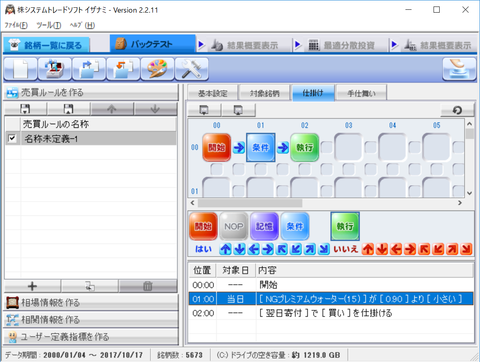Open the wrench and screwdriver settings icon
Image resolution: width=480 pixels, height=362 pixels.
[x=192, y=69]
